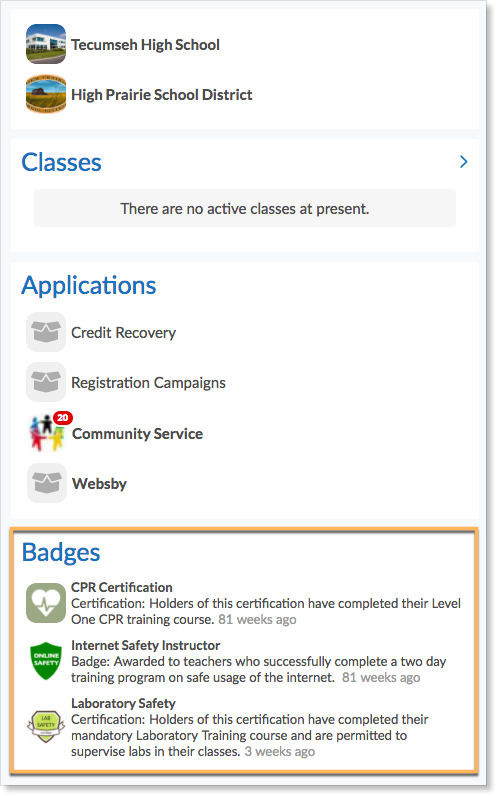Click the Laboratory Safety badge title
Viewport: 497px width, 796px height.
point(123,704)
